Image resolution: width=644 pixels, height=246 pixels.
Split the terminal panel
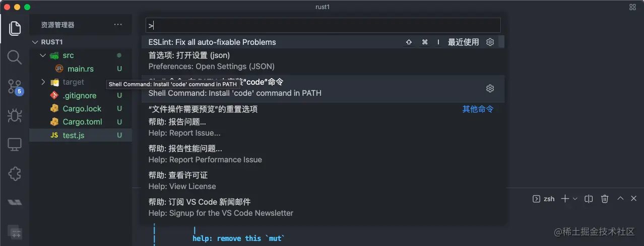[589, 199]
